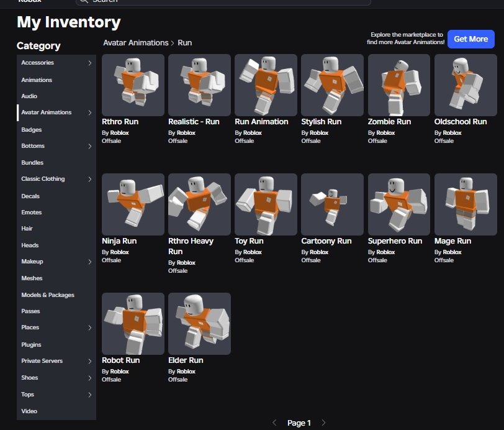Expand the Makeup category chevron
Viewport: 504px width, 430px height.
(89, 262)
